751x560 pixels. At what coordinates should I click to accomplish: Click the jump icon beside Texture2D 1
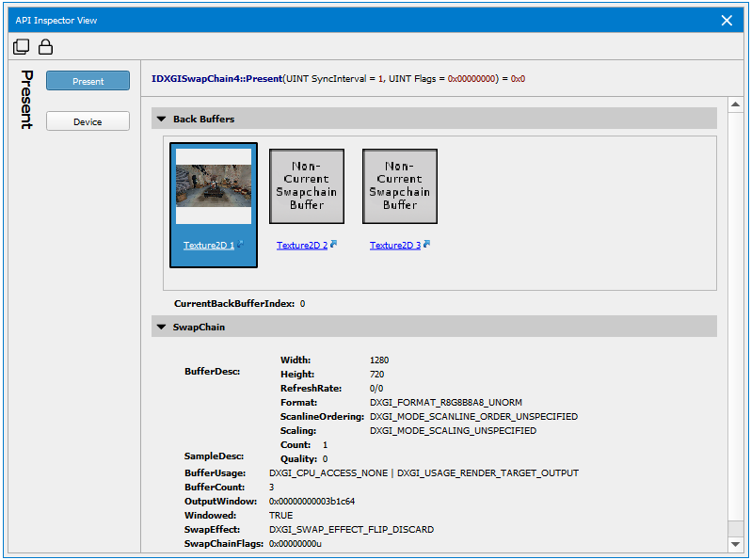(x=240, y=245)
